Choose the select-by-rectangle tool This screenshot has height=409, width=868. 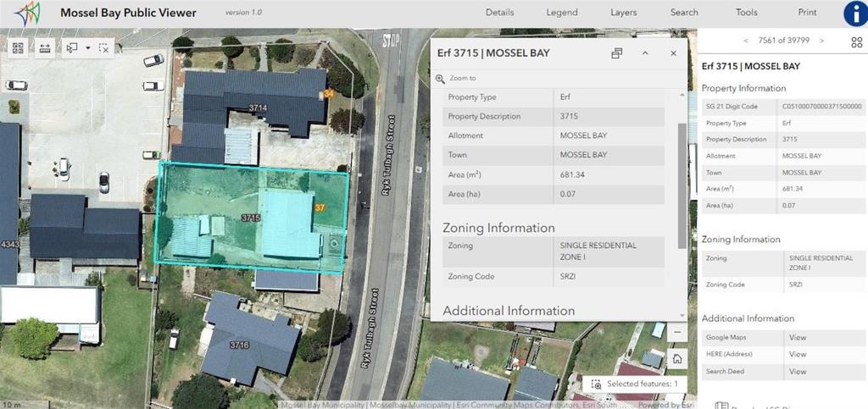tap(72, 47)
